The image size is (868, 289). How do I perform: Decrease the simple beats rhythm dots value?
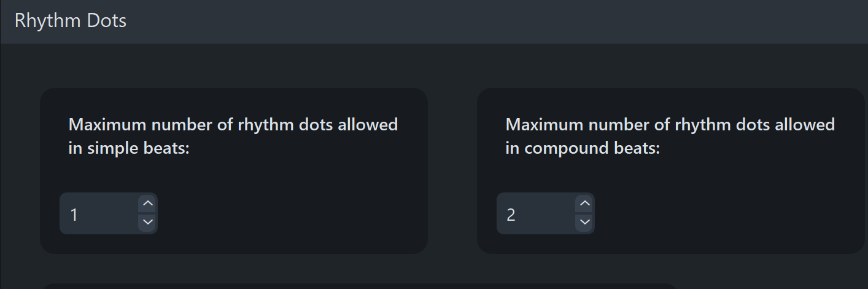(x=147, y=221)
